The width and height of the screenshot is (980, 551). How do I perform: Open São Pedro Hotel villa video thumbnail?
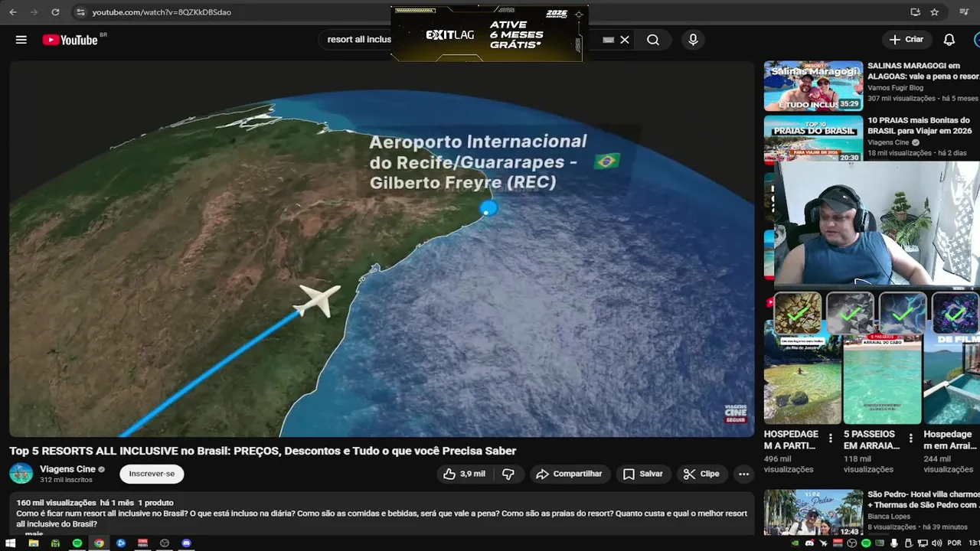(x=813, y=513)
